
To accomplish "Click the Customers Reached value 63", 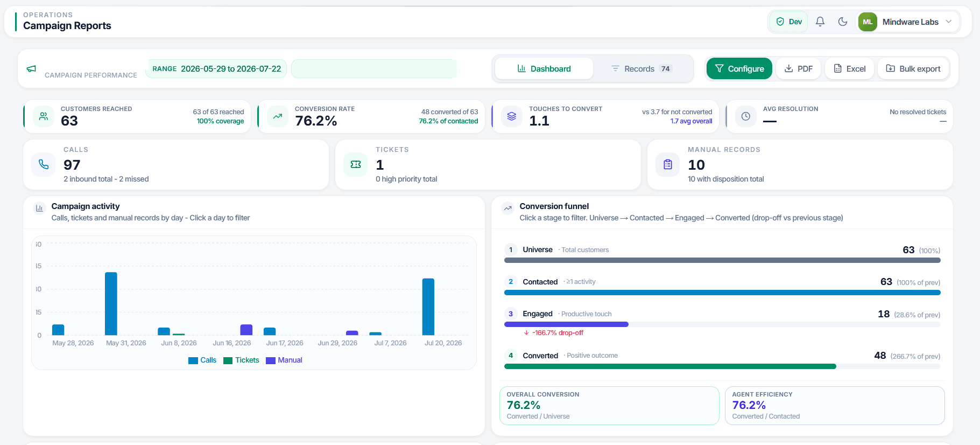I will [x=69, y=121].
